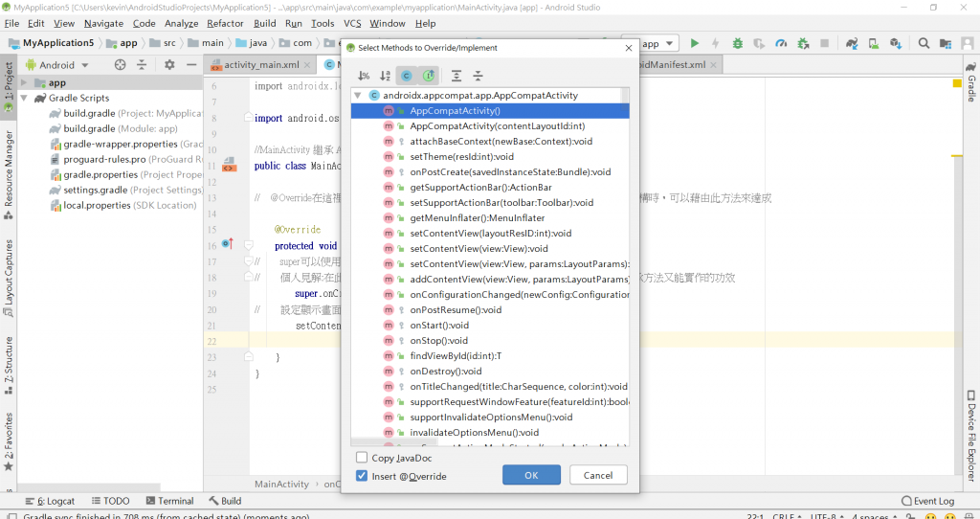Toggle Show Classes button in dialog toolbar
The image size is (980, 519).
pos(406,76)
